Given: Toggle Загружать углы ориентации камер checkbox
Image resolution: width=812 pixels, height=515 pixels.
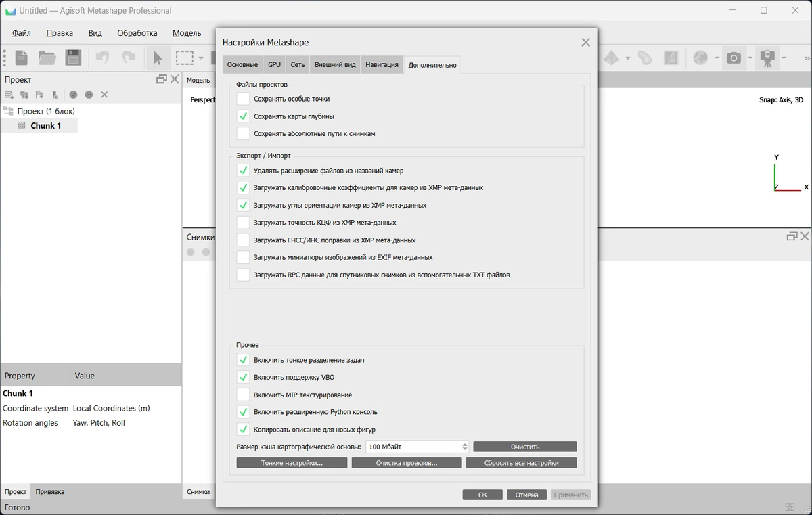Looking at the screenshot, I should [243, 205].
